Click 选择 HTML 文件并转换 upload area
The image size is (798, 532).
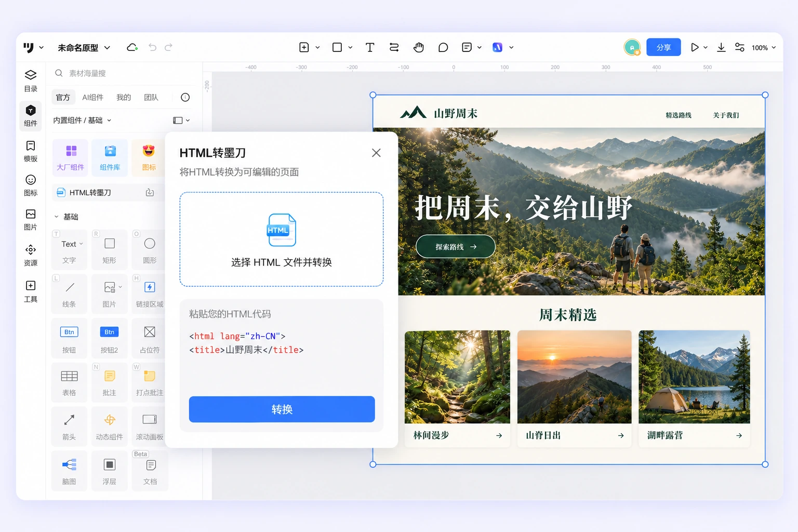pyautogui.click(x=282, y=240)
